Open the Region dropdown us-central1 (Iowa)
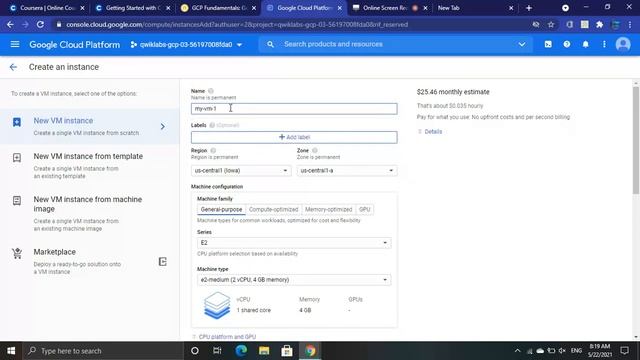Image resolution: width=640 pixels, height=360 pixels. (x=241, y=171)
